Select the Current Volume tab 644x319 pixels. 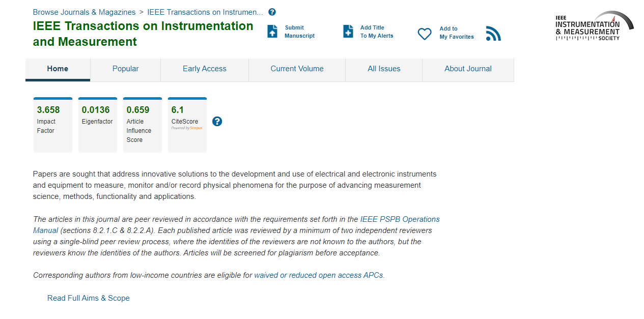pos(297,69)
